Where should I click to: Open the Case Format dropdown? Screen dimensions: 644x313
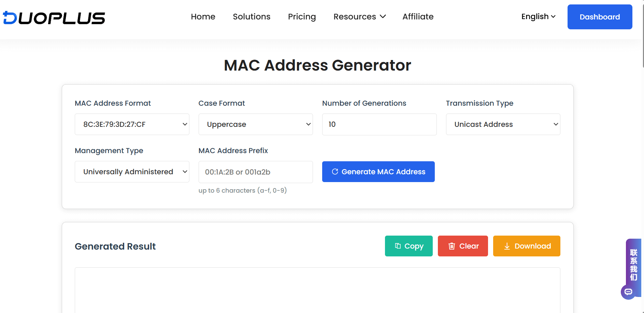point(256,124)
